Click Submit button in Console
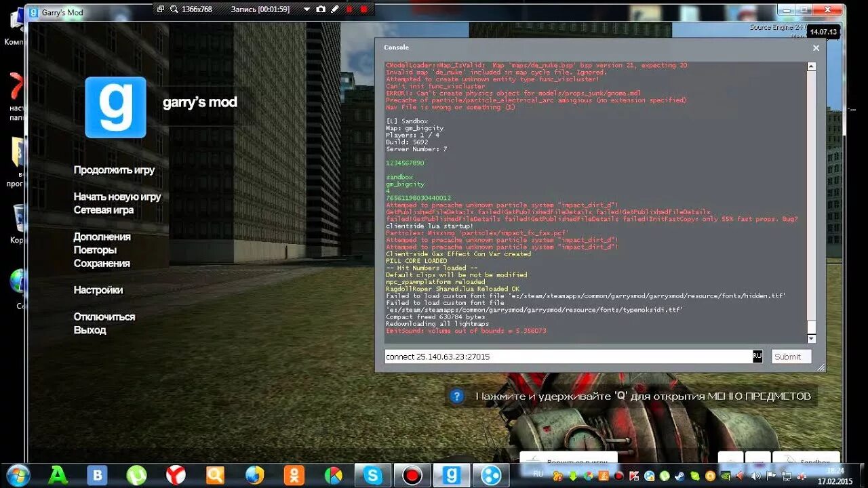This screenshot has width=868, height=488. click(791, 357)
